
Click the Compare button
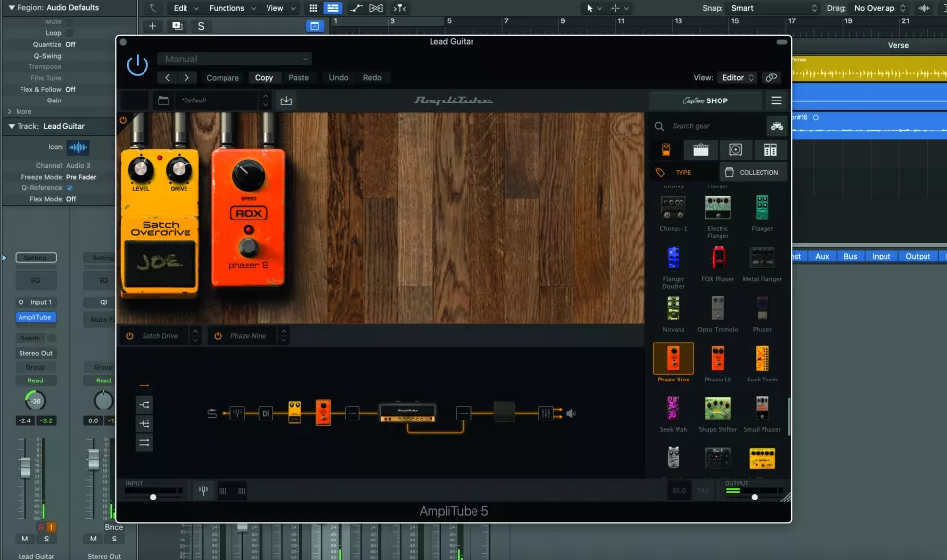[223, 78]
